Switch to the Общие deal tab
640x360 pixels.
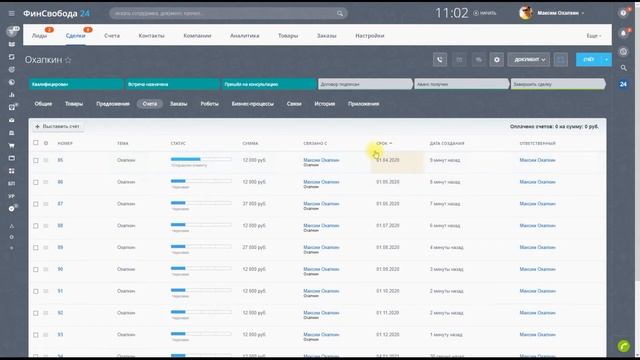tap(43, 104)
